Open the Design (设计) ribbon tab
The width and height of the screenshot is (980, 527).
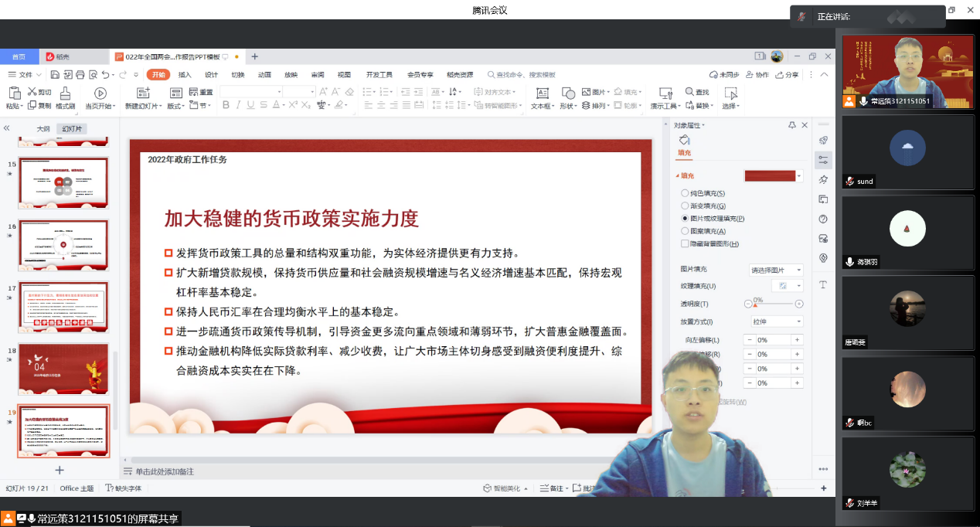(211, 75)
